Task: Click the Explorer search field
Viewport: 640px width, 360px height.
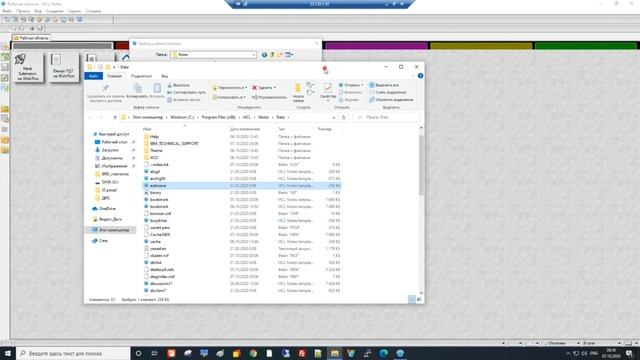Action: coord(386,118)
